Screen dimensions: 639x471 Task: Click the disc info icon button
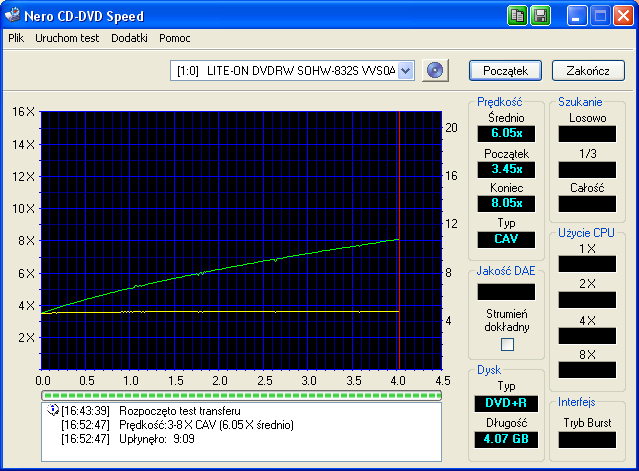point(435,70)
